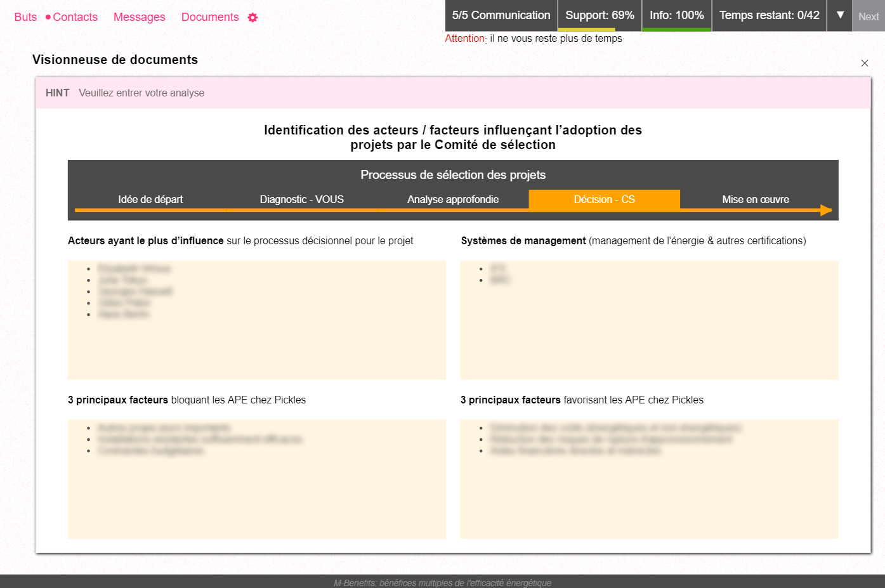This screenshot has width=885, height=588.
Task: Click the 'Veuillez entrer votre analyse' hint text
Action: (141, 93)
